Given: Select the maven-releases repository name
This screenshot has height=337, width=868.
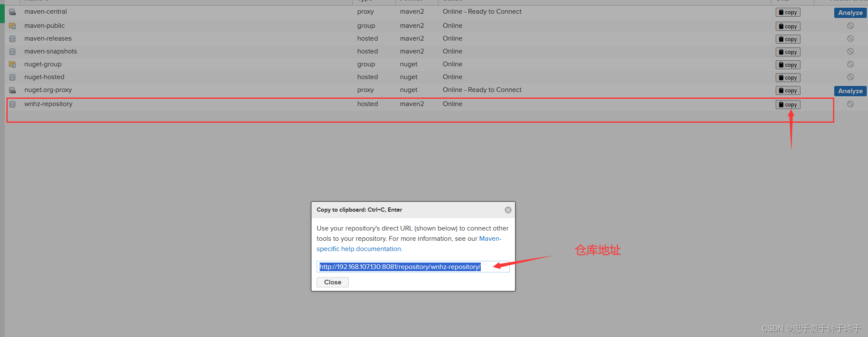Looking at the screenshot, I should point(48,38).
